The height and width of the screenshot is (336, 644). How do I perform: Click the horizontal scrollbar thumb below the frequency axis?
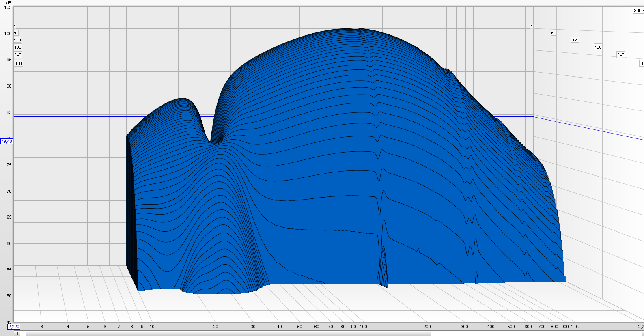[x=228, y=334]
